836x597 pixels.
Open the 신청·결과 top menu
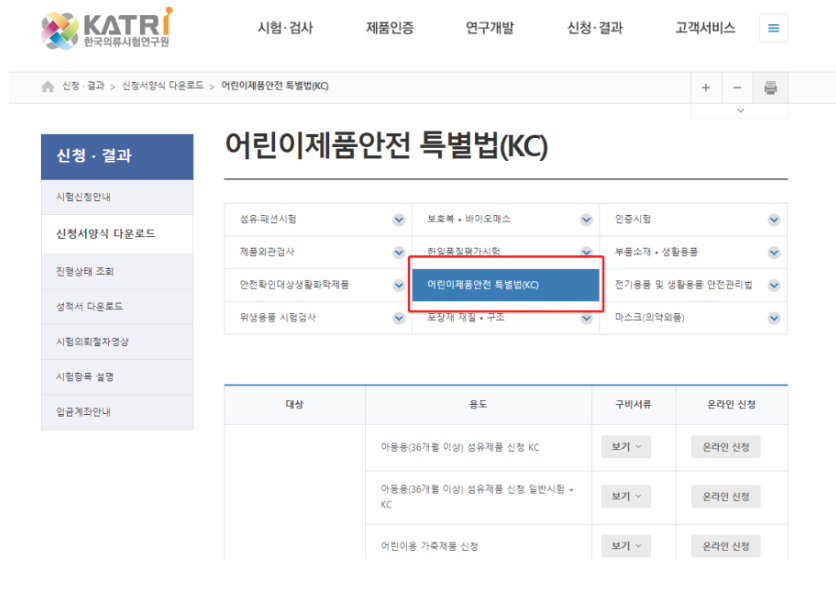594,28
